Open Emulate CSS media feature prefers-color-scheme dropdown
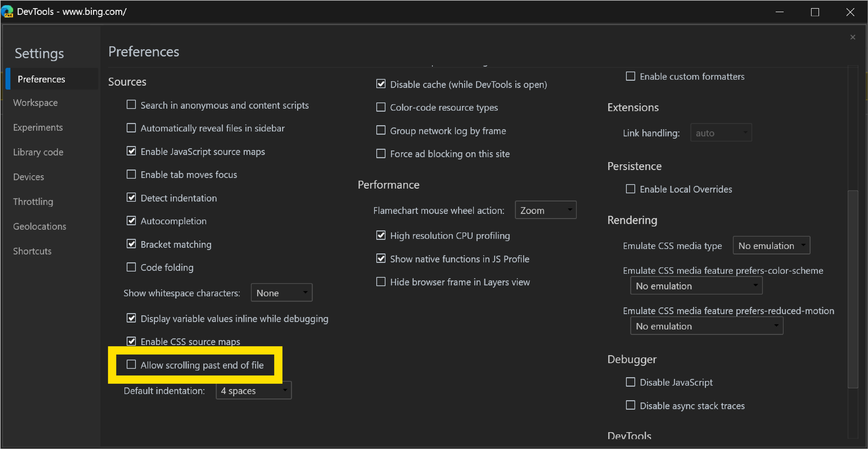This screenshot has width=868, height=449. tap(695, 286)
